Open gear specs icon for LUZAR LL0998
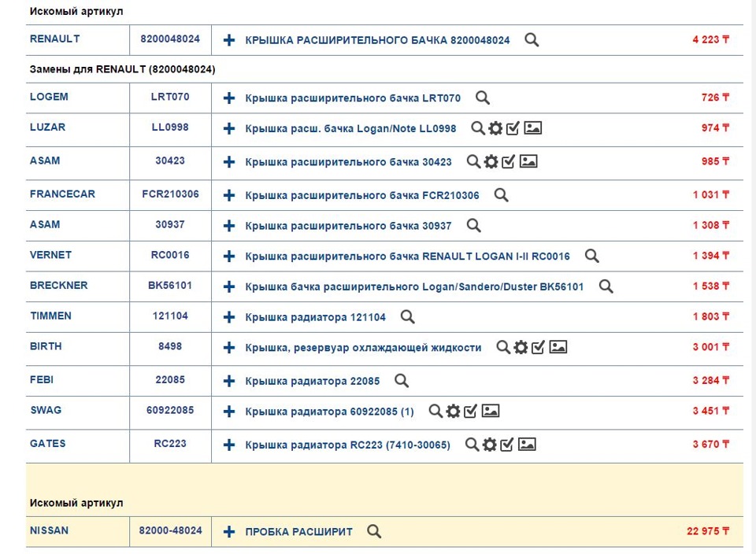The image size is (756, 554). (495, 128)
